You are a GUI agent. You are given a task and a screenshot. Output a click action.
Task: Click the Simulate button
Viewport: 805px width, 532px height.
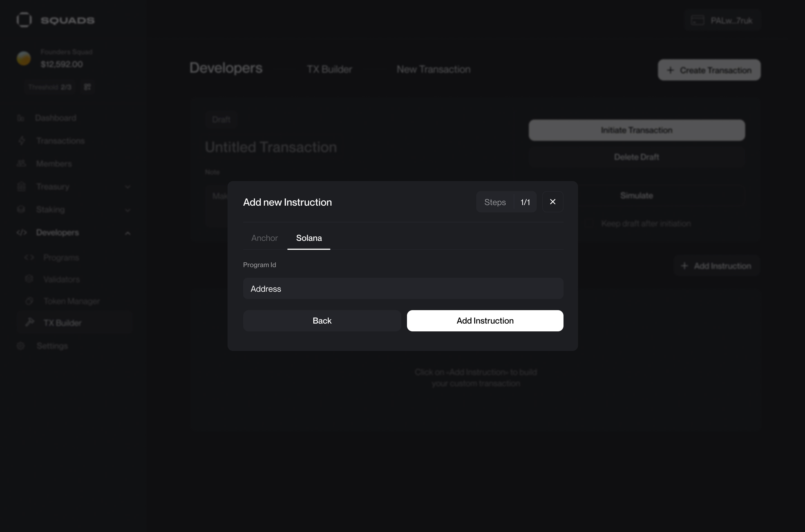[637, 195]
